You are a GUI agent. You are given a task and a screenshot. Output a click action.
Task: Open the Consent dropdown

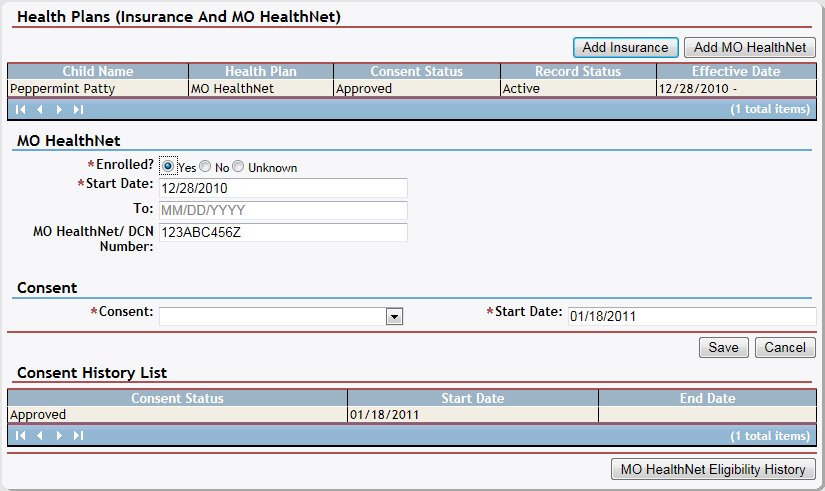394,316
